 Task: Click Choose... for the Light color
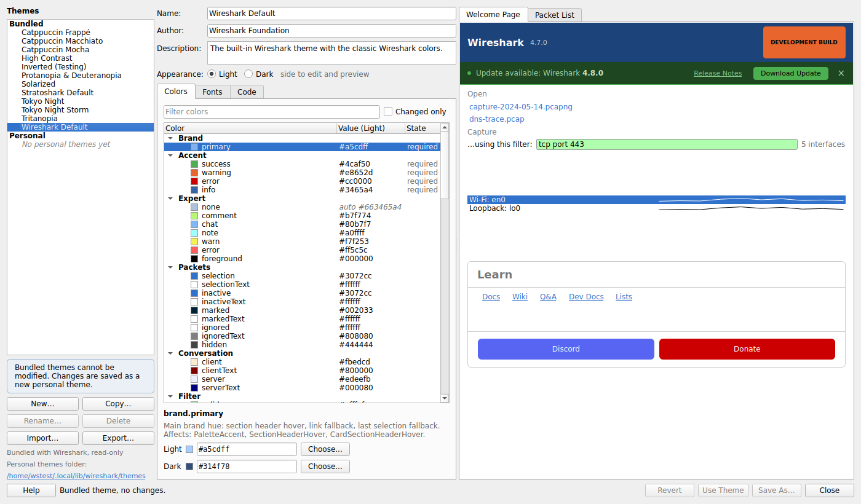click(325, 449)
